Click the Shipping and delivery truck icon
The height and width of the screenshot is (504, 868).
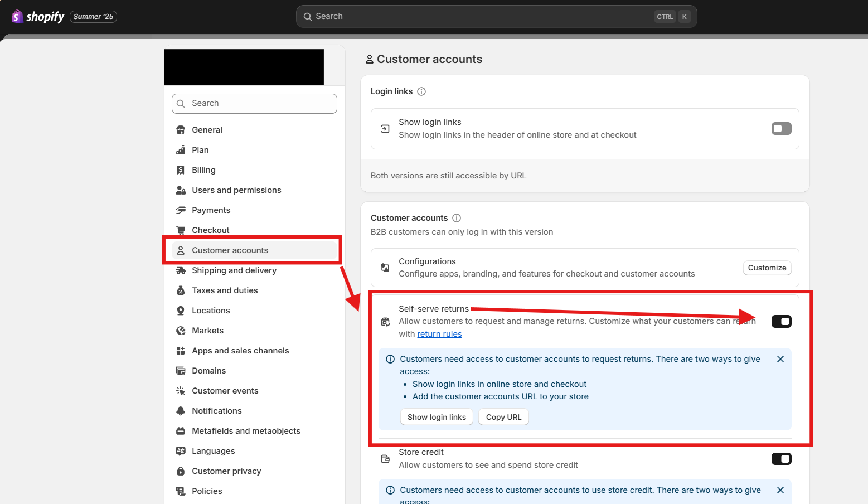click(181, 270)
